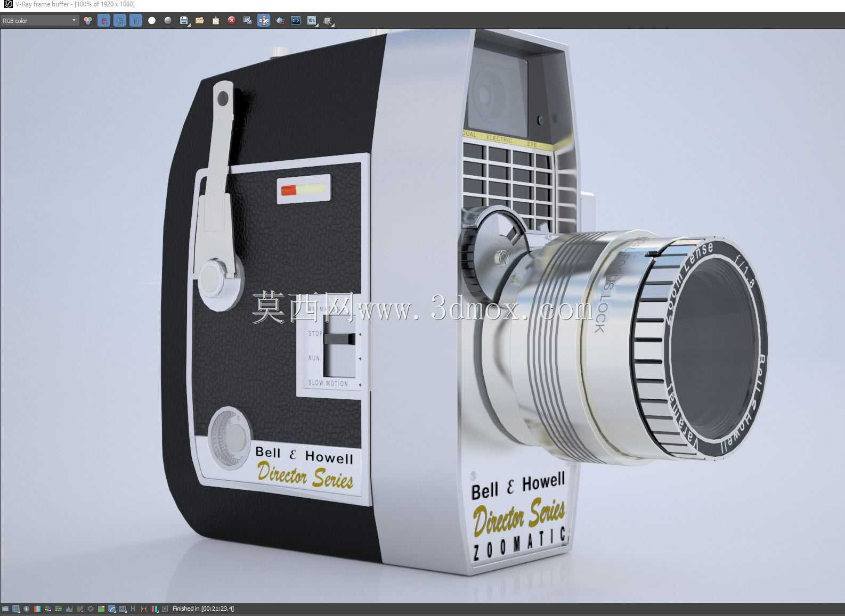Image resolution: width=845 pixels, height=616 pixels.
Task: Toggle the hue/saturation correction icon
Action: click(48, 609)
